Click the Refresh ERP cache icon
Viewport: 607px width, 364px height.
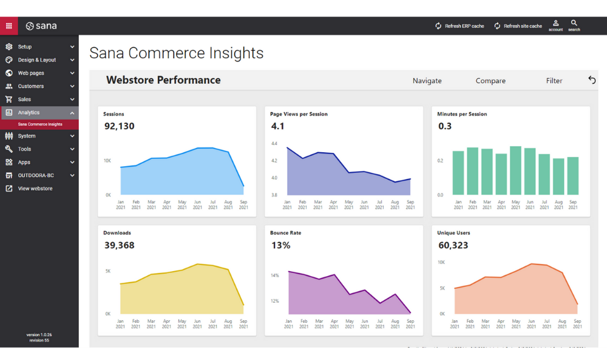click(438, 26)
